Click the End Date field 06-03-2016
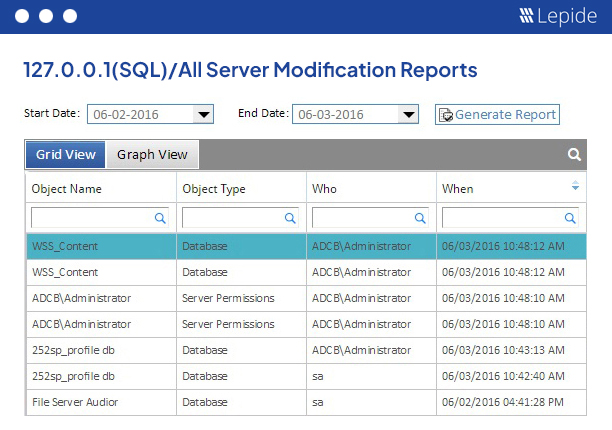 (x=355, y=114)
